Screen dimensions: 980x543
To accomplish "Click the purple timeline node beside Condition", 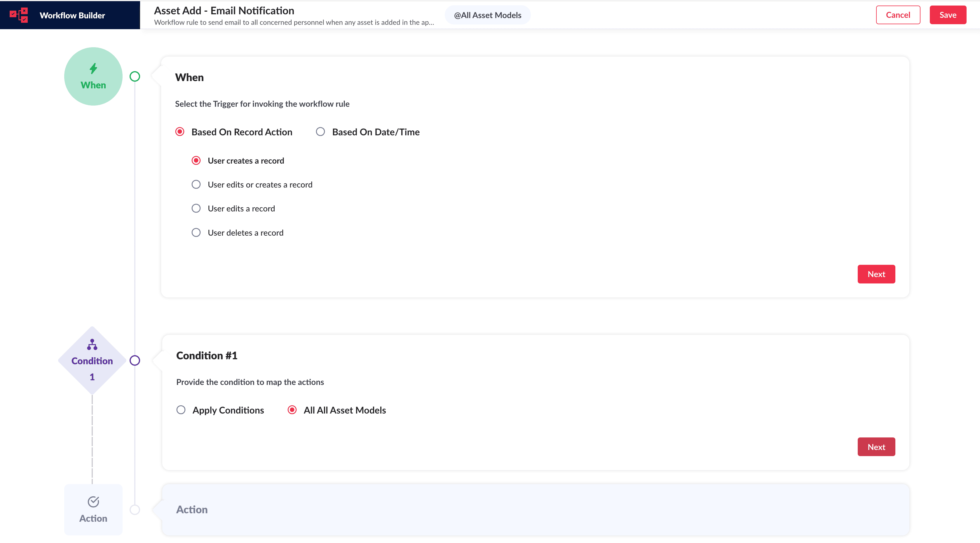I will (x=135, y=360).
